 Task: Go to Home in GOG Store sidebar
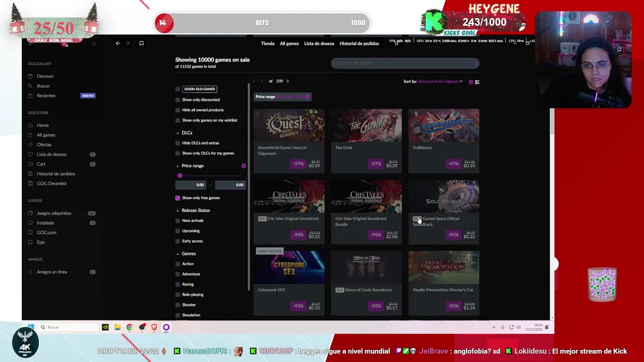(x=42, y=125)
